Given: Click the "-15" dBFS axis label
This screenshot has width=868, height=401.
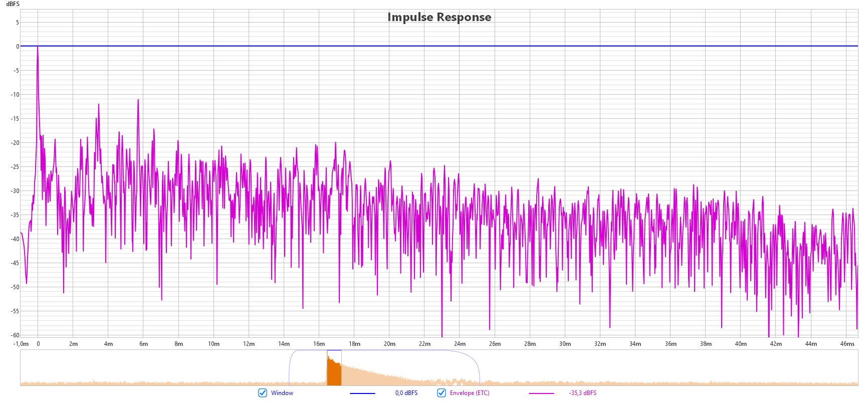Looking at the screenshot, I should tap(16, 119).
